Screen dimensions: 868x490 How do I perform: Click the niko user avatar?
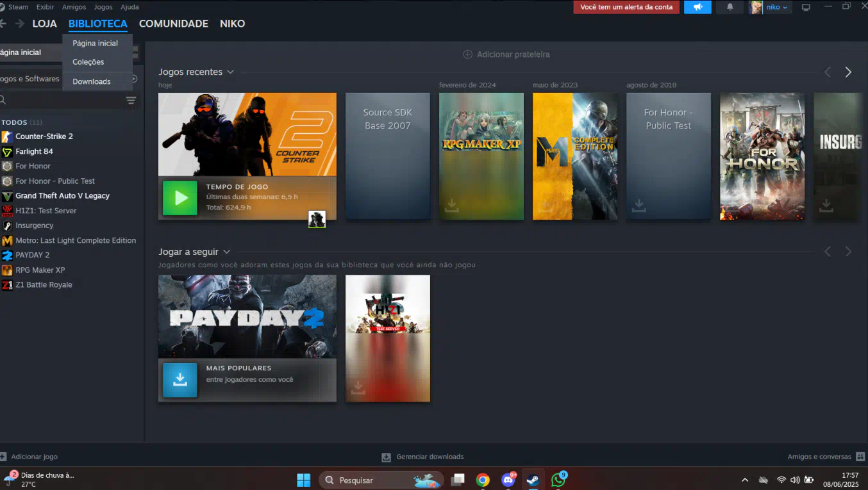(x=756, y=7)
